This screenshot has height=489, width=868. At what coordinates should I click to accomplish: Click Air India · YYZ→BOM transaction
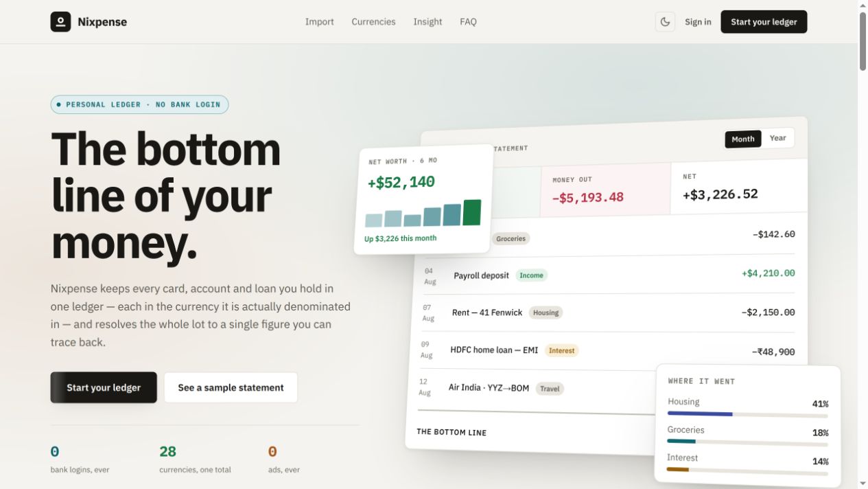(x=489, y=387)
